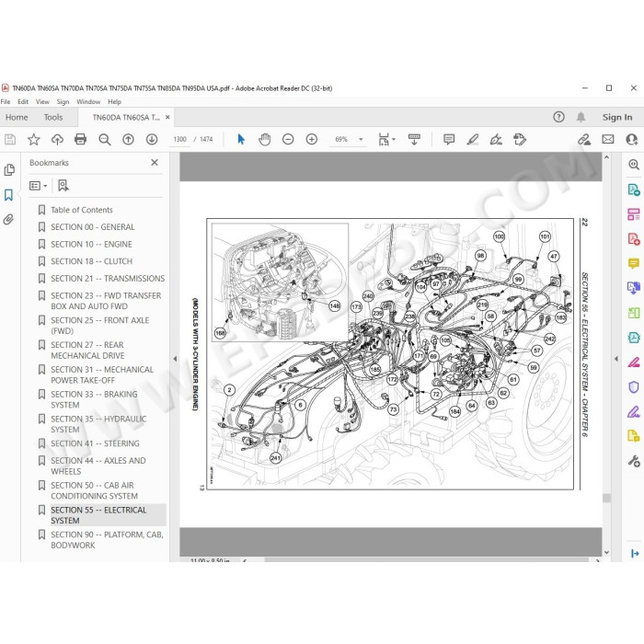
Task: Go to previous page arrow
Action: point(128,139)
